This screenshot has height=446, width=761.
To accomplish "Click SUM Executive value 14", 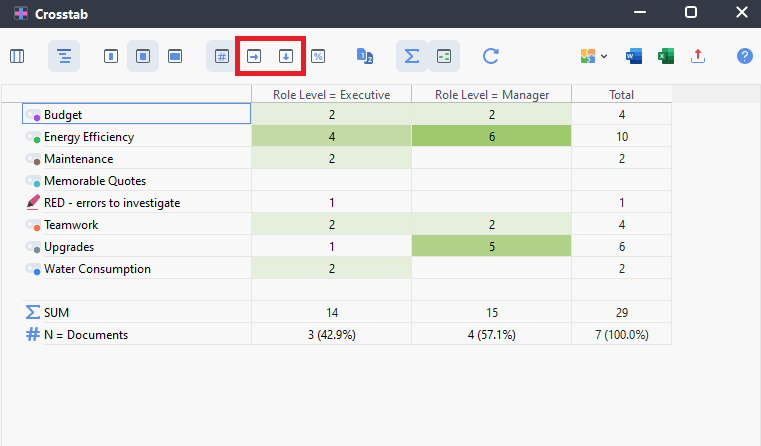I will pos(331,313).
